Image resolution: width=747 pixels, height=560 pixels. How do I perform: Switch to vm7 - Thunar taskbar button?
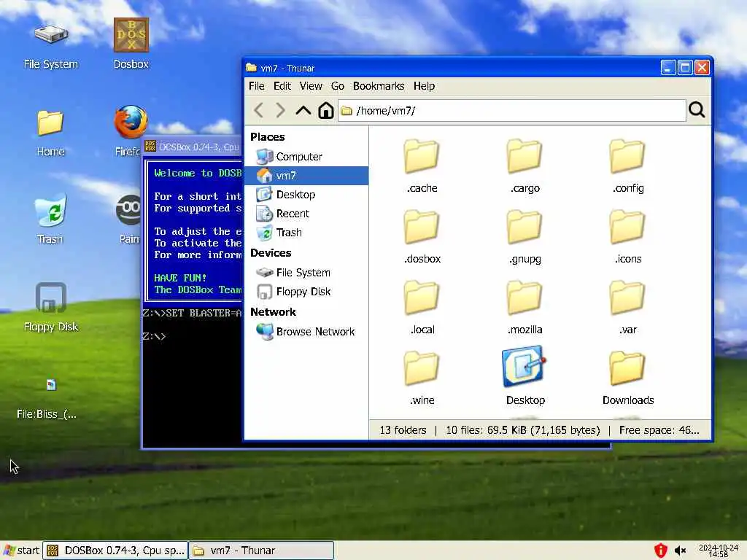(x=261, y=551)
